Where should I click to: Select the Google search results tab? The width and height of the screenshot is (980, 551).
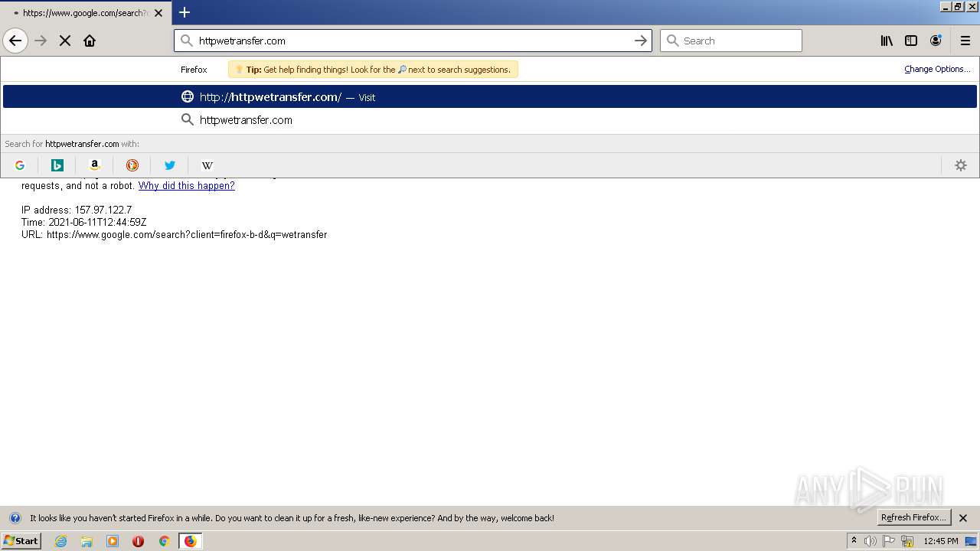click(86, 13)
